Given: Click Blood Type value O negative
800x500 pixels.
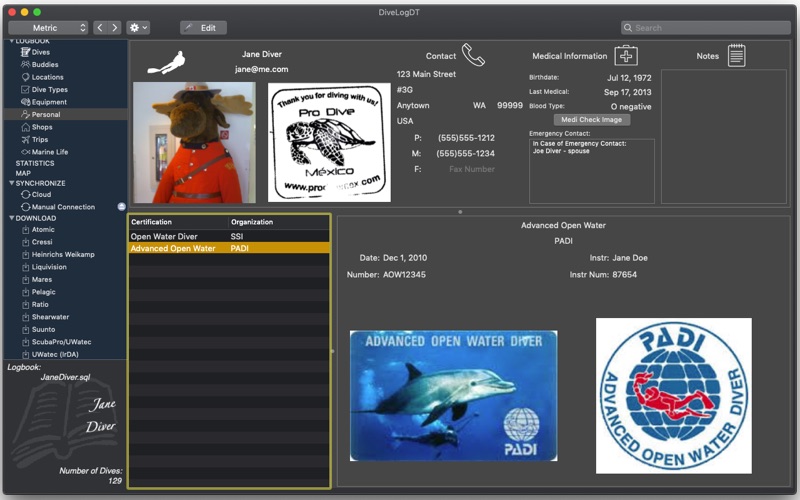Looking at the screenshot, I should tap(631, 107).
